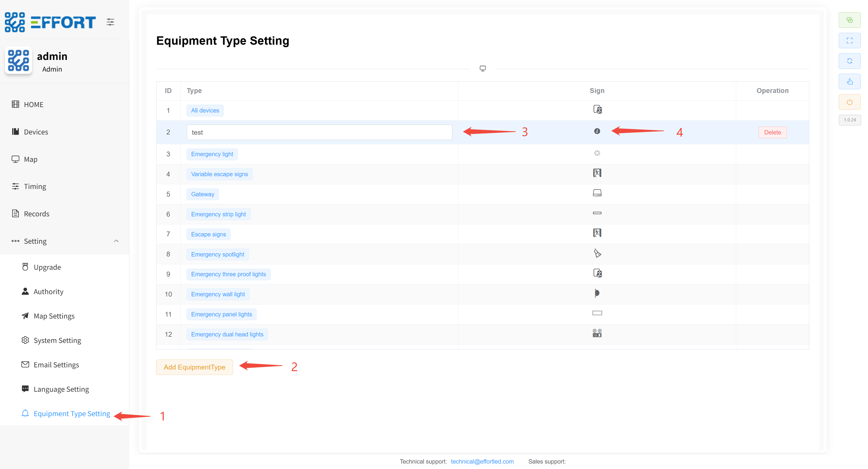Open the technical@effortled.com email link
This screenshot has width=868, height=469.
pyautogui.click(x=482, y=461)
